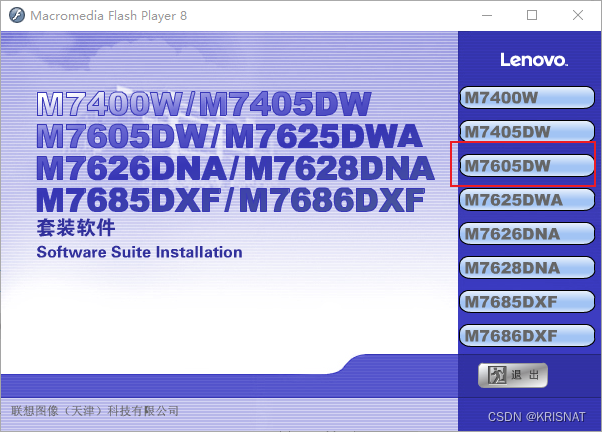Maximize the Flash Player window
Viewport: 602px width, 432px height.
(x=532, y=15)
